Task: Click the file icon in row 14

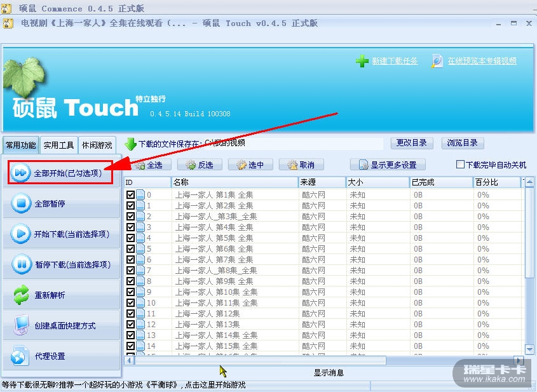Action: [x=140, y=346]
